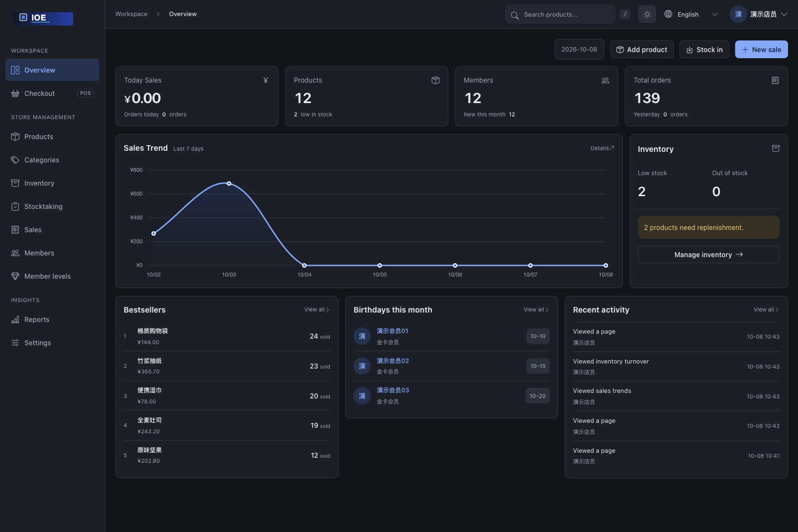Open View all in Birthdays this month

(536, 310)
